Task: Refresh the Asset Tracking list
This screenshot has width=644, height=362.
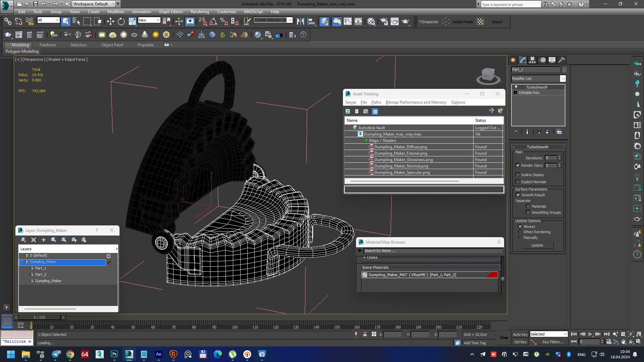Action: click(x=348, y=111)
